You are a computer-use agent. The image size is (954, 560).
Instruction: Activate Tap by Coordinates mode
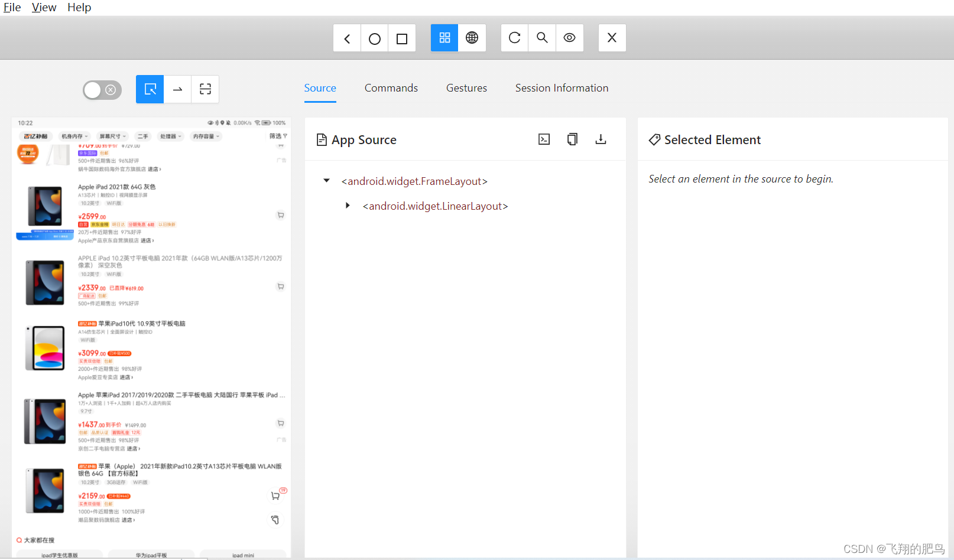pos(205,89)
